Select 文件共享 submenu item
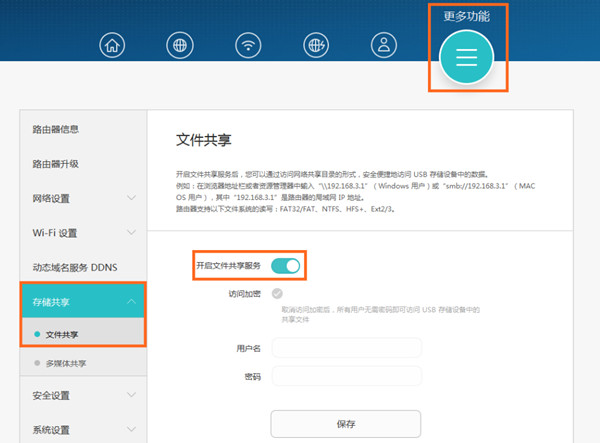Viewport: 600px width, 443px height. click(83, 334)
